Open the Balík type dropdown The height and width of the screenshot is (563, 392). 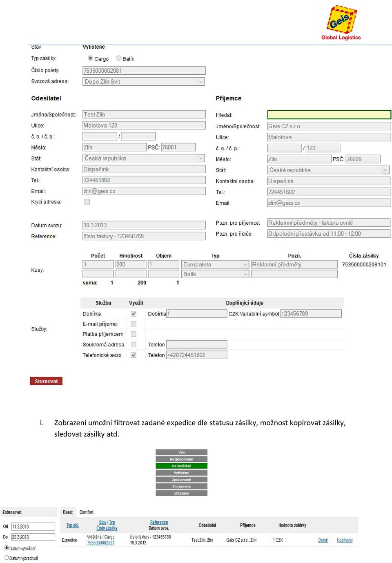coord(215,274)
